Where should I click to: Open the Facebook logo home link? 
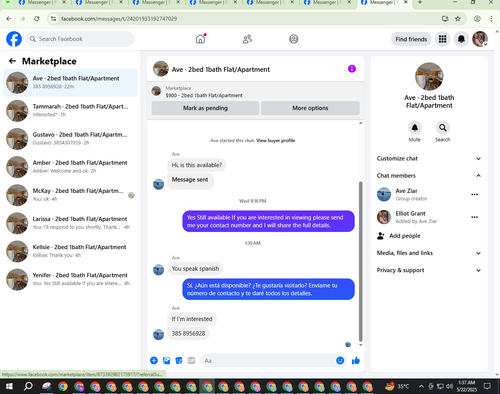14,39
